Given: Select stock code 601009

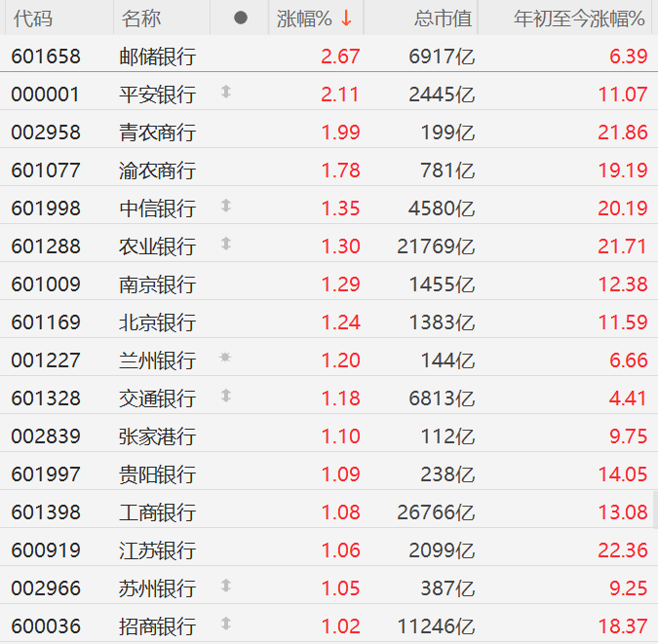Looking at the screenshot, I should coord(46,284).
